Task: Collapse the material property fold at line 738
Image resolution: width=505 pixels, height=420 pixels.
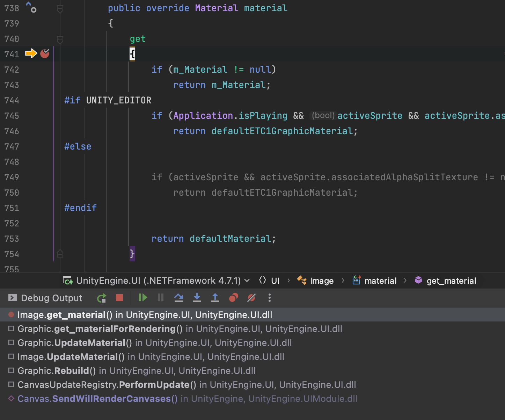Action: [x=60, y=8]
